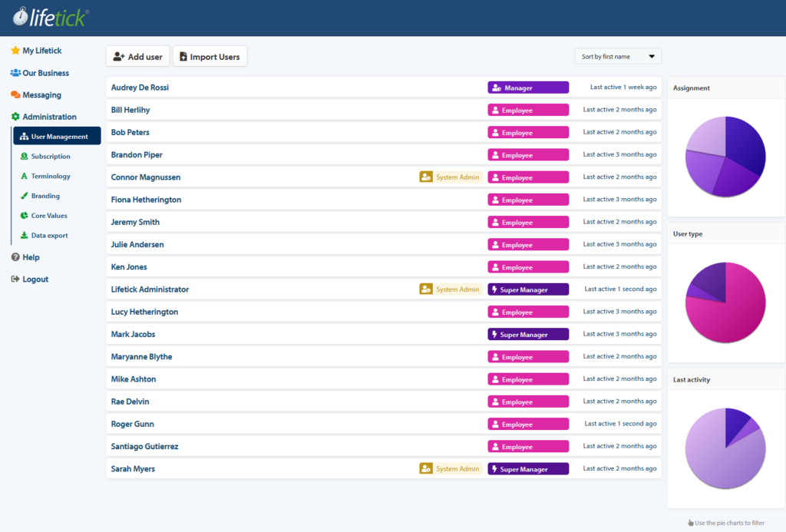786x532 pixels.
Task: Click the star icon beside My Lifetick
Action: tap(15, 50)
